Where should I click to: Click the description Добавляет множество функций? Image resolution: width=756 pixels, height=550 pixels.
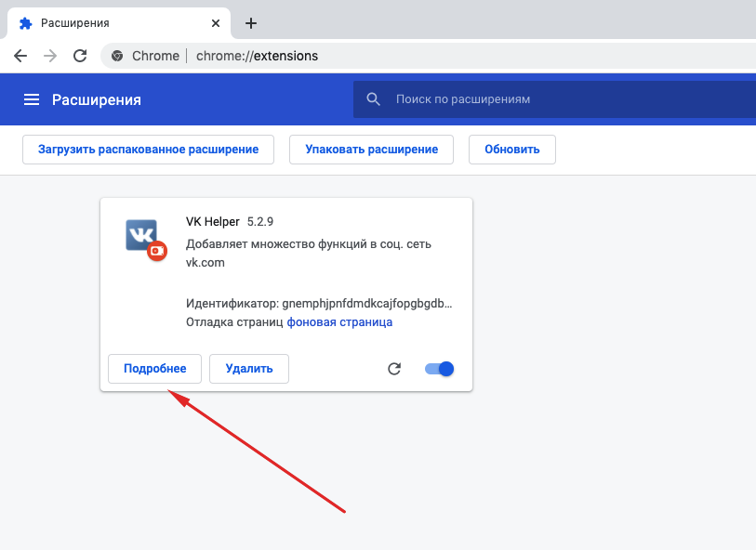point(309,253)
